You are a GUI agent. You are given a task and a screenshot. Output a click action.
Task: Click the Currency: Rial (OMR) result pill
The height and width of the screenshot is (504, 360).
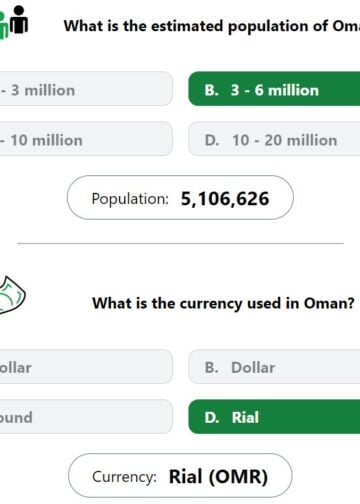point(180,476)
